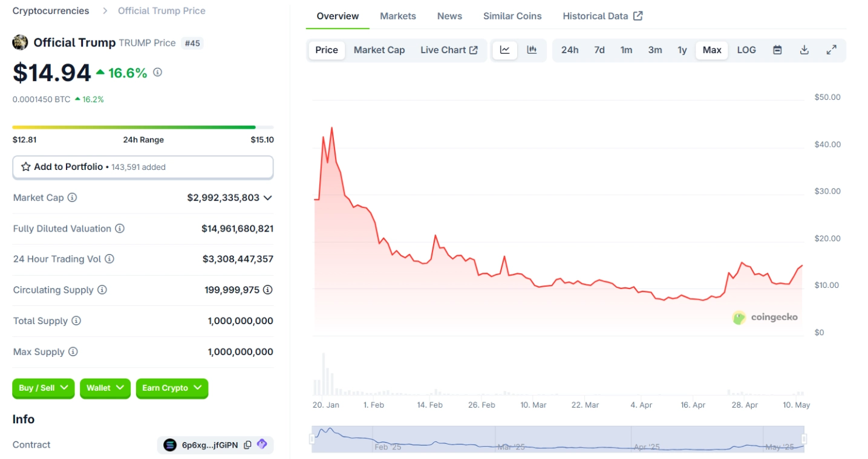Screen dimensions: 868x459
Task: Set chart range to 3m
Action: pos(655,50)
